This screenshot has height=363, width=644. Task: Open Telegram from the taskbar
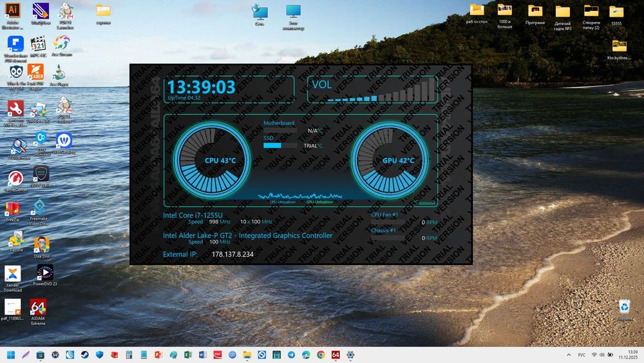pos(291,355)
